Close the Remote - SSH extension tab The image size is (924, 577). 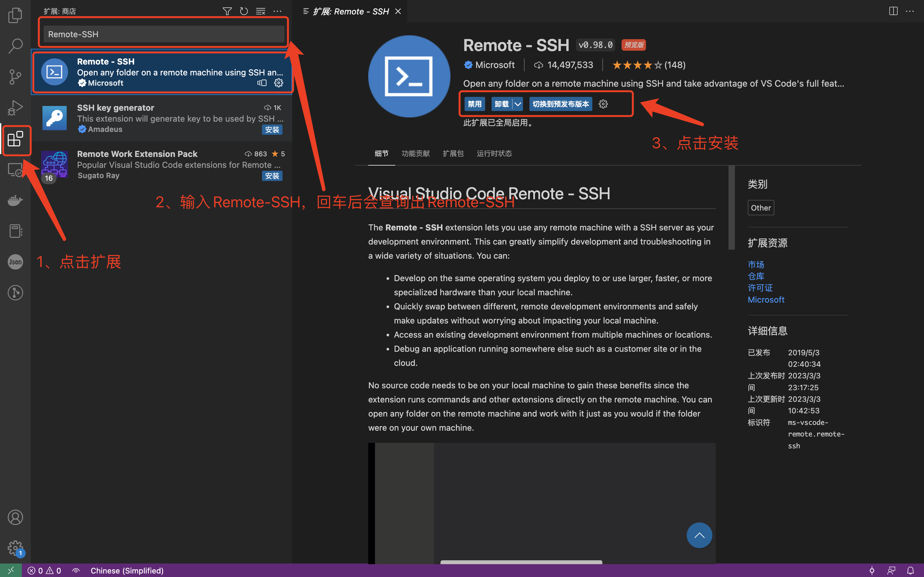[398, 12]
